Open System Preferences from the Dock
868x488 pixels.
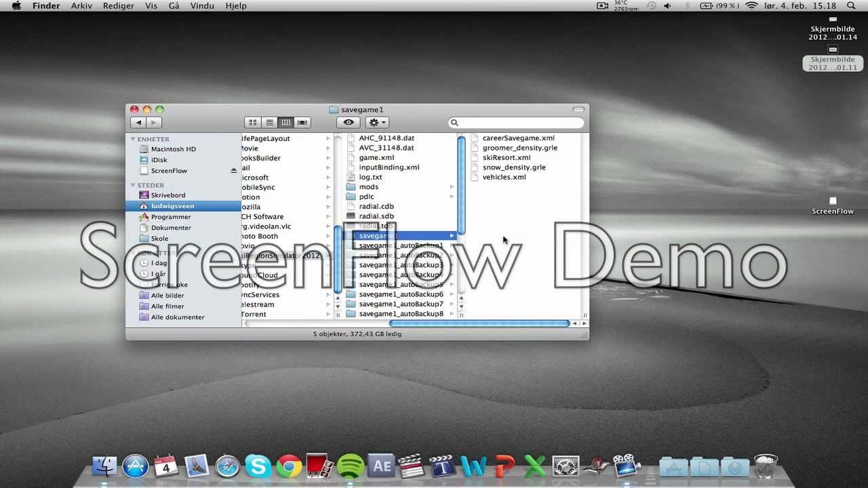(x=566, y=467)
